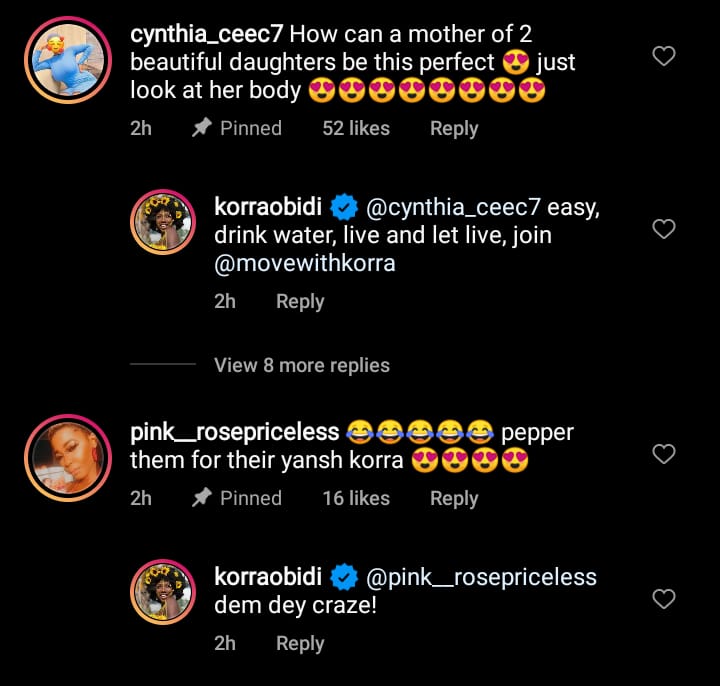Image resolution: width=720 pixels, height=686 pixels.
Task: Like pink__rosepriceless's comment with the heart
Action: tap(664, 454)
